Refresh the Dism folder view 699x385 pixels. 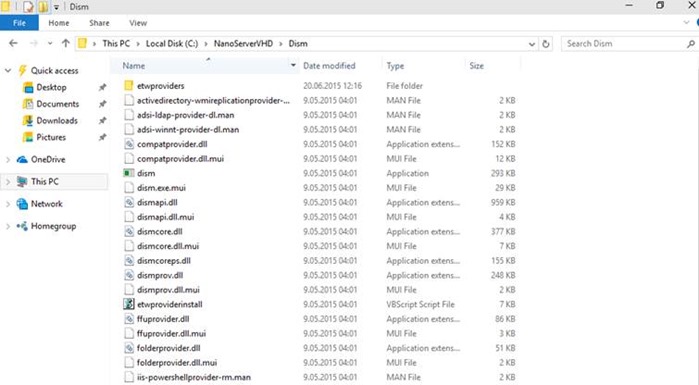pos(546,44)
